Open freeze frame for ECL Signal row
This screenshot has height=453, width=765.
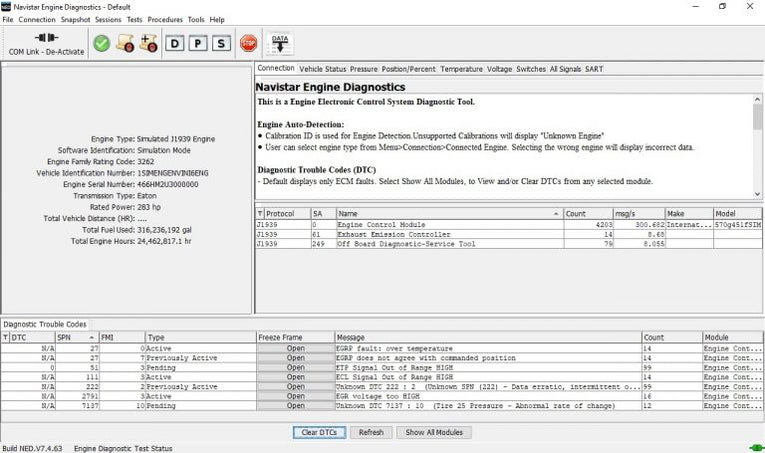click(296, 377)
